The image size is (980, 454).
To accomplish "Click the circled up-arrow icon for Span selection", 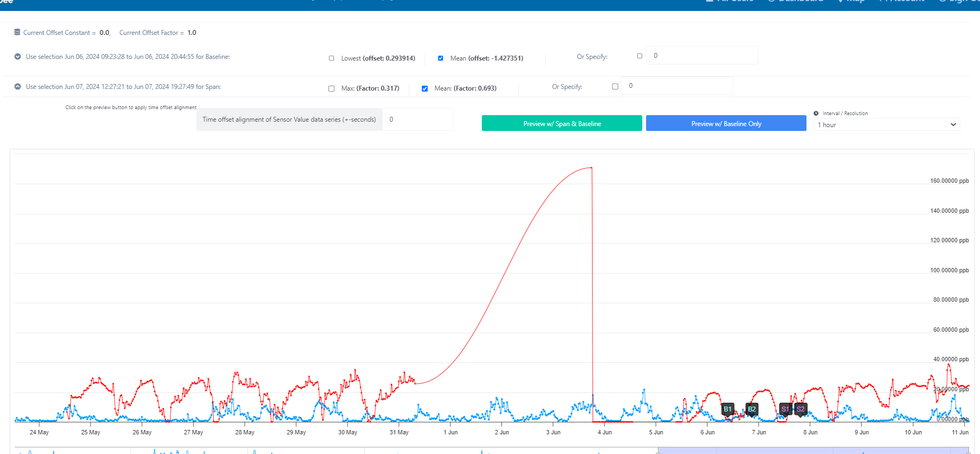I will (17, 87).
